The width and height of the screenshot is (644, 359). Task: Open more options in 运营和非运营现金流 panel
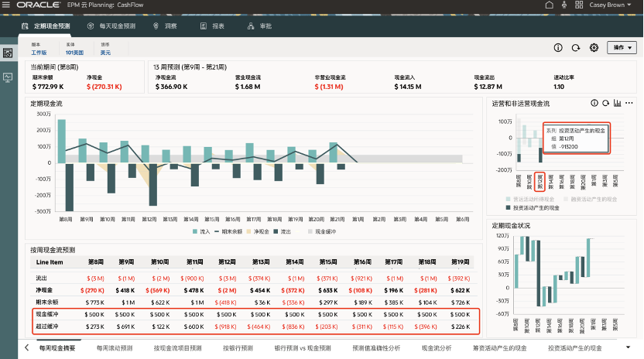[630, 103]
